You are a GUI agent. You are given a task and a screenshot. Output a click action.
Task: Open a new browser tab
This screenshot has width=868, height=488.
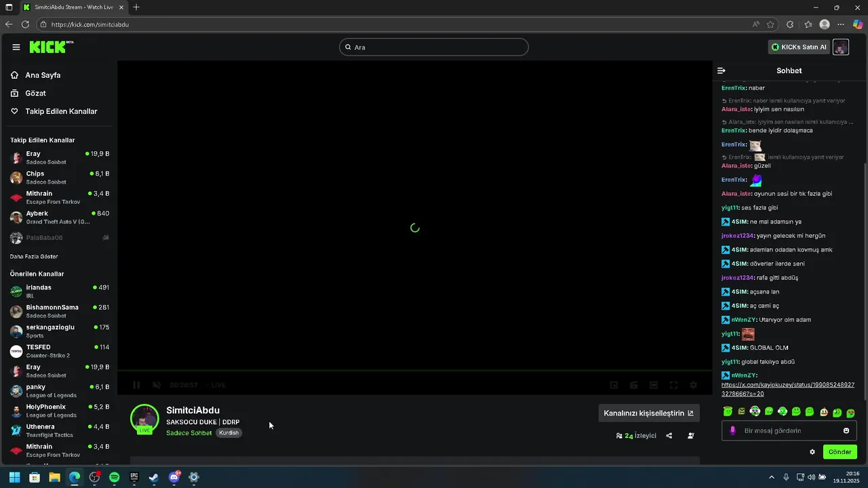coord(136,7)
